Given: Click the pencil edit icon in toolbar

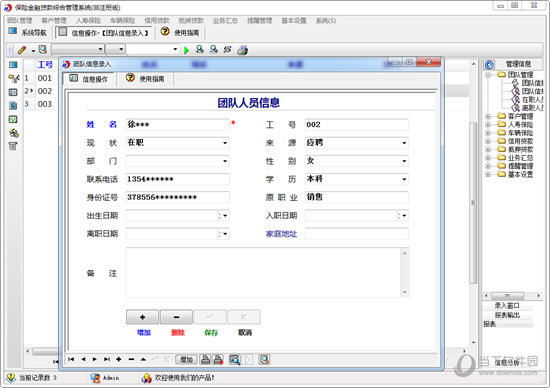Looking at the screenshot, I should [22, 50].
